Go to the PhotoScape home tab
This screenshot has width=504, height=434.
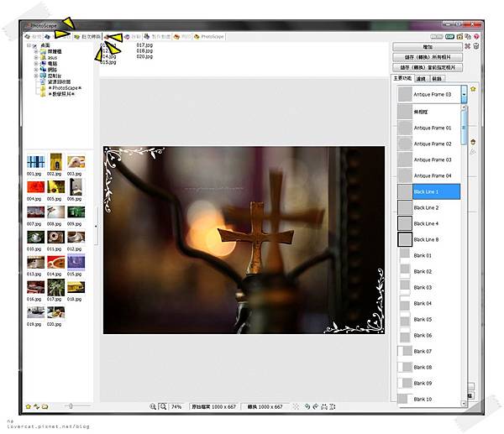[x=209, y=37]
